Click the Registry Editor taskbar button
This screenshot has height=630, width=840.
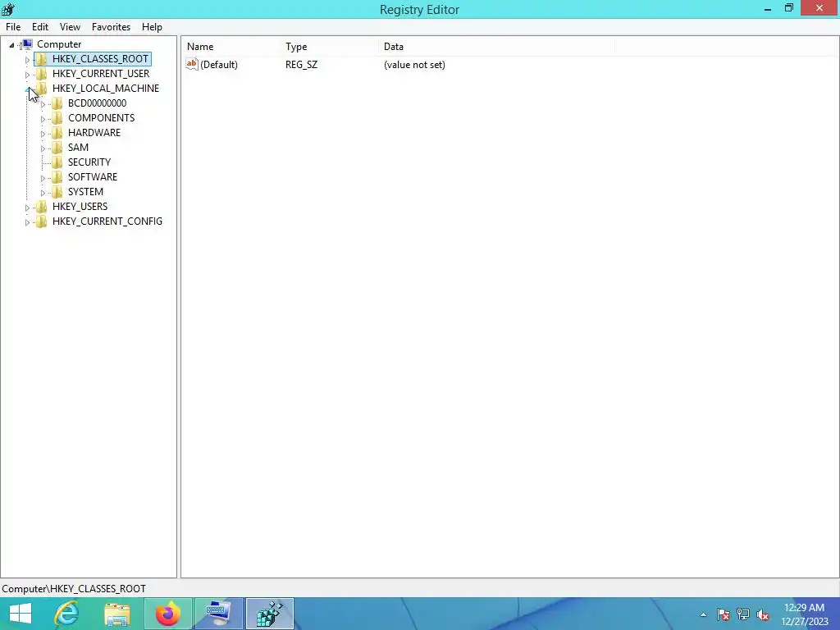pyautogui.click(x=269, y=614)
